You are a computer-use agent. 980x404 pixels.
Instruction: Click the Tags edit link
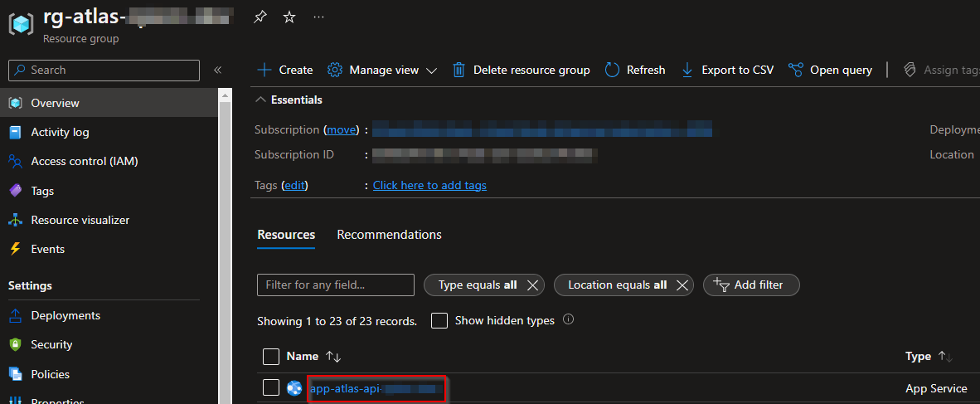coord(295,185)
